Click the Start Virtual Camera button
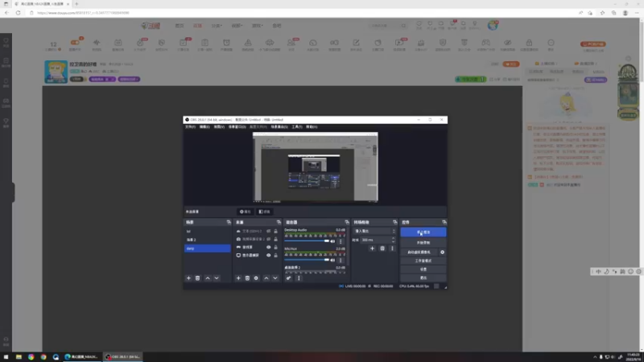The height and width of the screenshot is (362, 644). (x=419, y=252)
